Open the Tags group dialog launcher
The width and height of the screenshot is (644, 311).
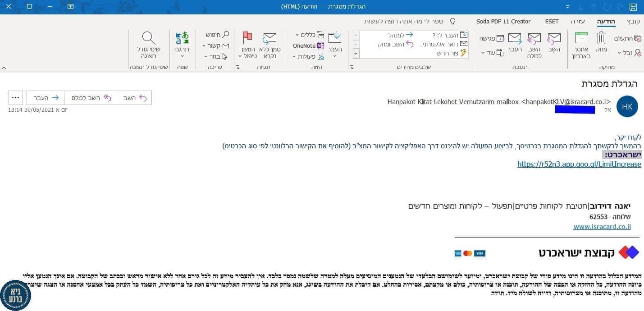(238, 67)
